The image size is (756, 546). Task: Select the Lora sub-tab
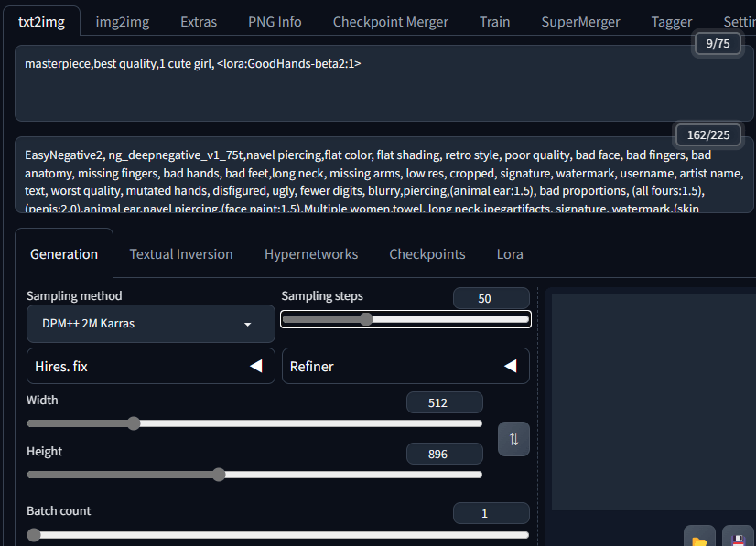(x=510, y=254)
